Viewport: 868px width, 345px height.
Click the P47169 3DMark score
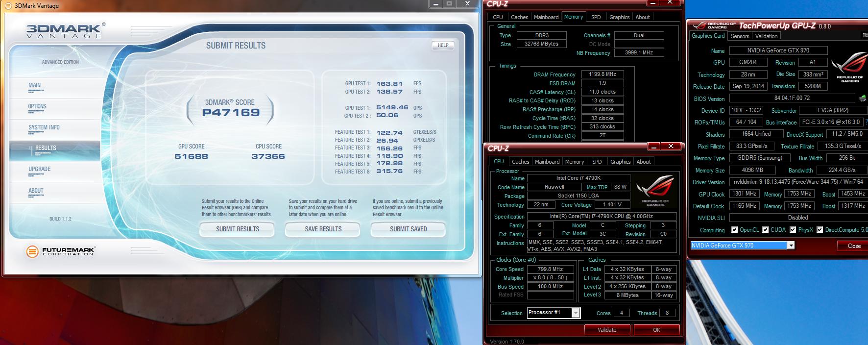(231, 112)
